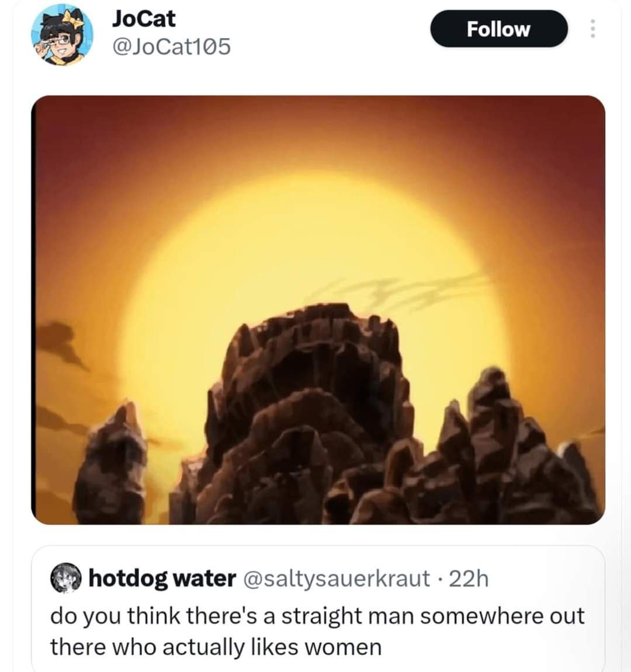Follow the JoCat account
Screen dimensions: 631x672
[499, 29]
